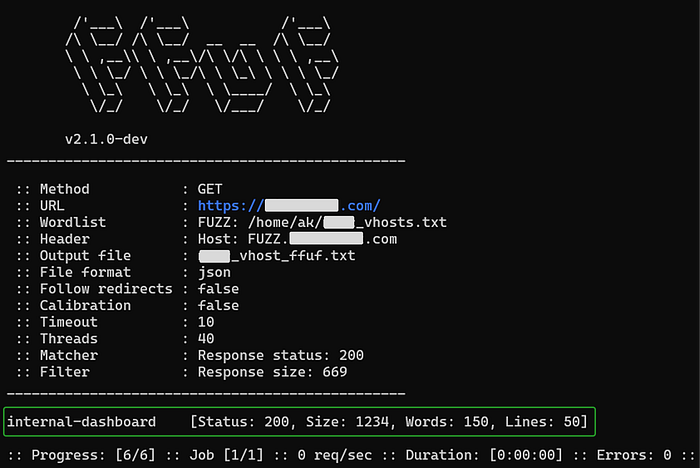Select the version text v2.1.0-dev
This screenshot has width=700, height=468.
point(106,139)
